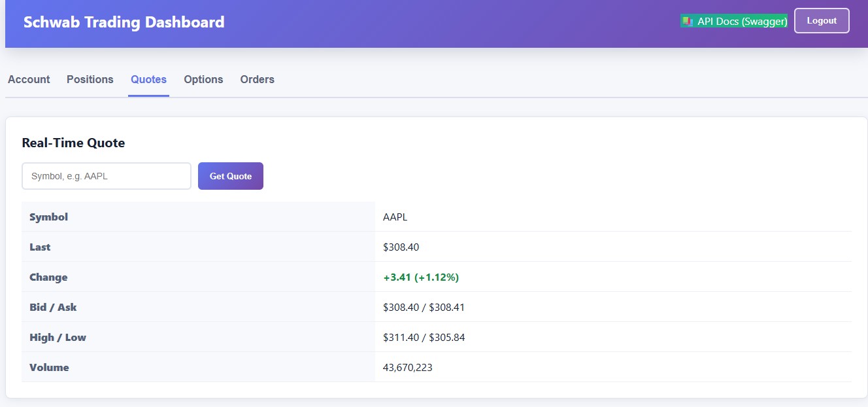This screenshot has height=407, width=868.
Task: Click the Bid / Ask label
Action: point(53,307)
